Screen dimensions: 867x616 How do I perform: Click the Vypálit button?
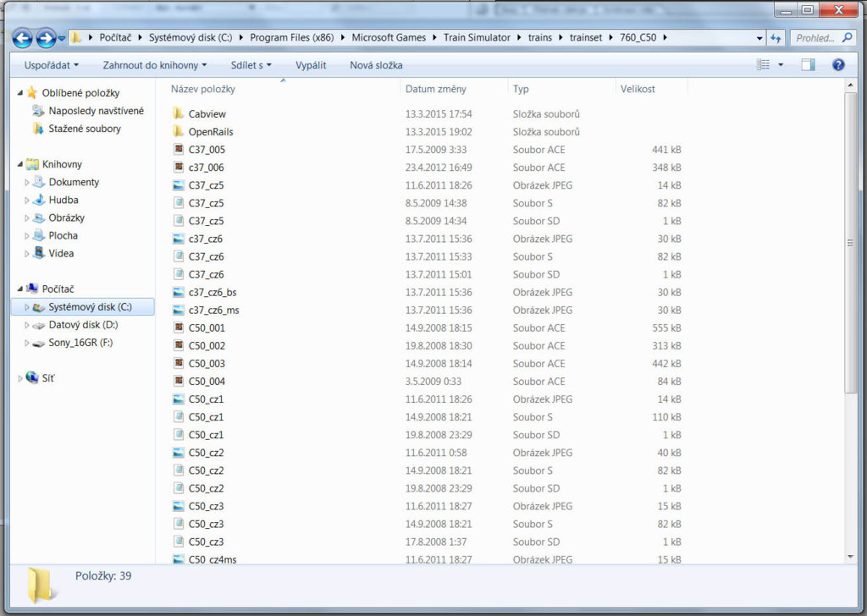click(311, 65)
